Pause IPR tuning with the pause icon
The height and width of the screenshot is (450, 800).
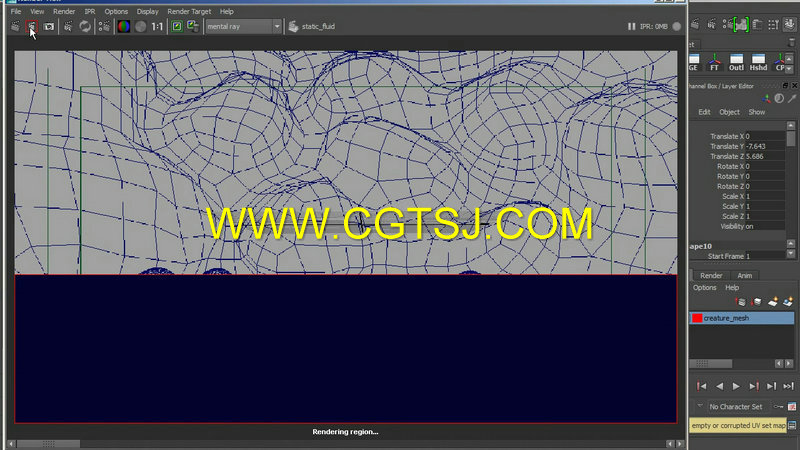coord(631,27)
